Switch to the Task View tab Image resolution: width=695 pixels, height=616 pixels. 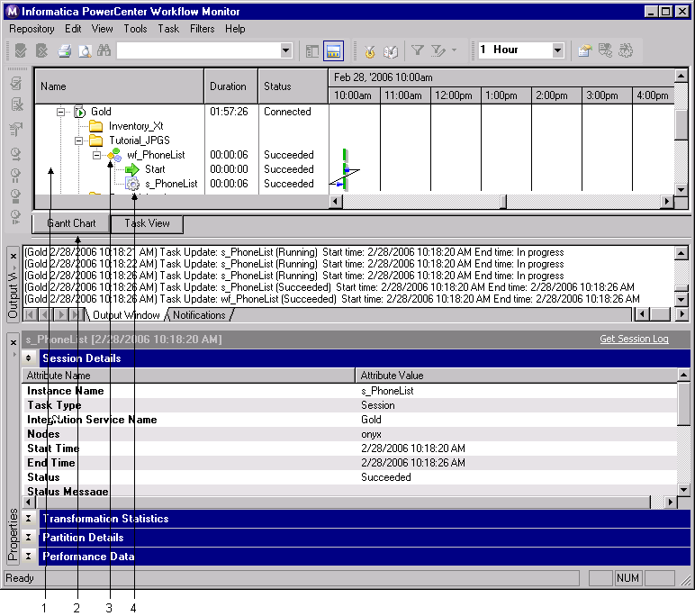pos(148,223)
